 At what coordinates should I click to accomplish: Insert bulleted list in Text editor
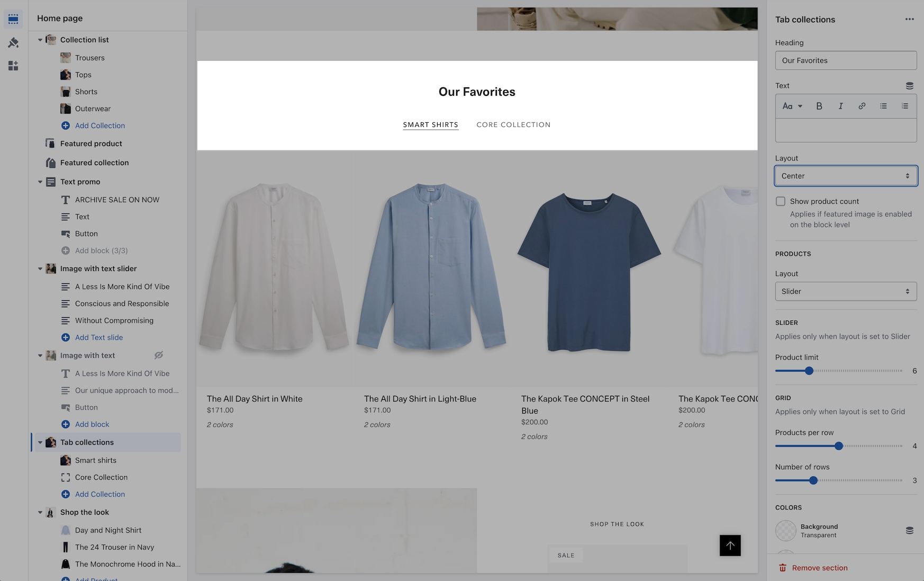point(883,106)
